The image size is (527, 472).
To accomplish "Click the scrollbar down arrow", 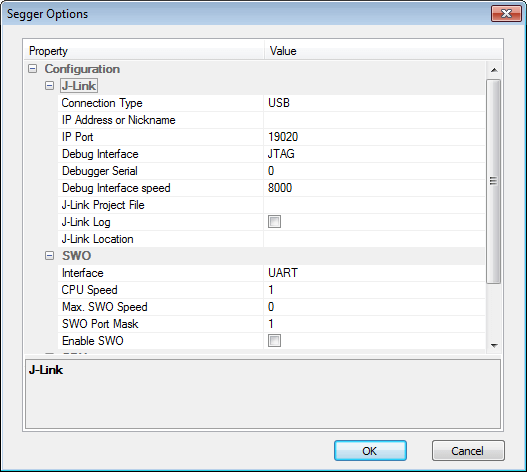I will (x=494, y=345).
